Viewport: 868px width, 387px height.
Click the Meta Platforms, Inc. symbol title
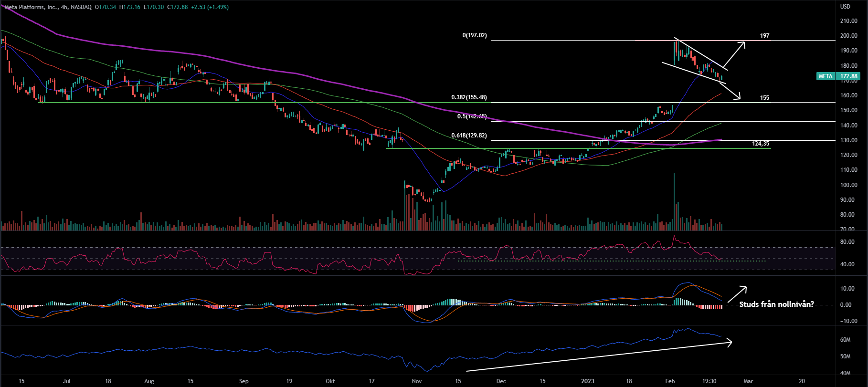[x=29, y=7]
